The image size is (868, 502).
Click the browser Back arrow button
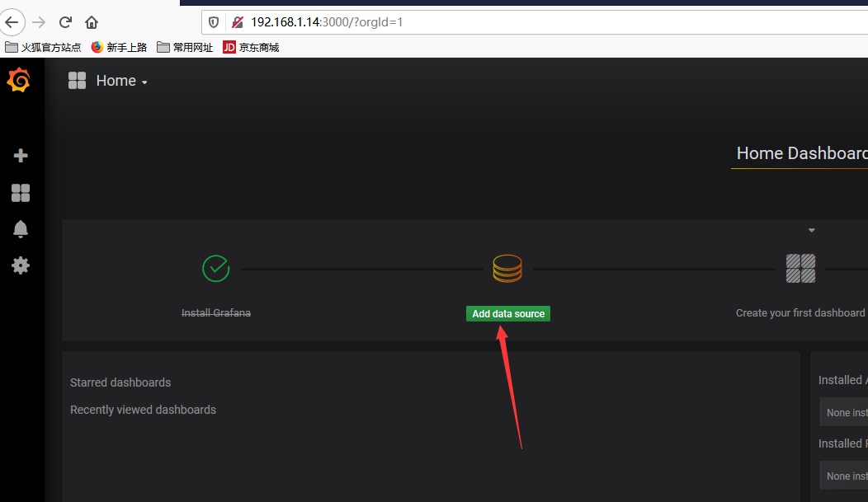click(12, 22)
